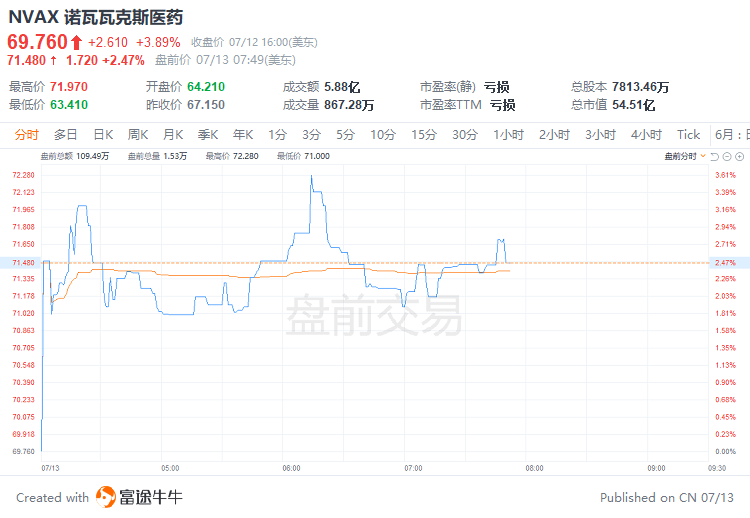Image resolution: width=750 pixels, height=518 pixels.
Task: Click the 2.47% right axis label
Action: [x=725, y=263]
